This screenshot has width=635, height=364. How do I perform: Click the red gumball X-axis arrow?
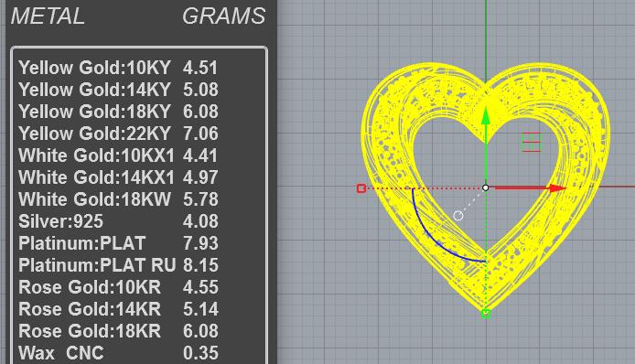(x=531, y=187)
